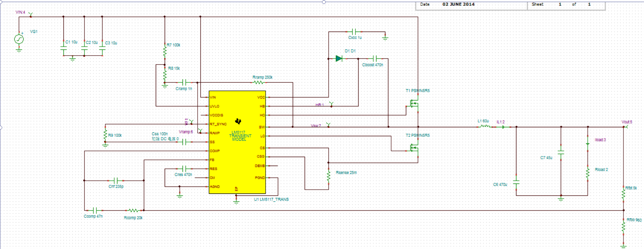This screenshot has width=644, height=249.
Task: Click the COMP pin label on the IC
Action: tap(215, 151)
